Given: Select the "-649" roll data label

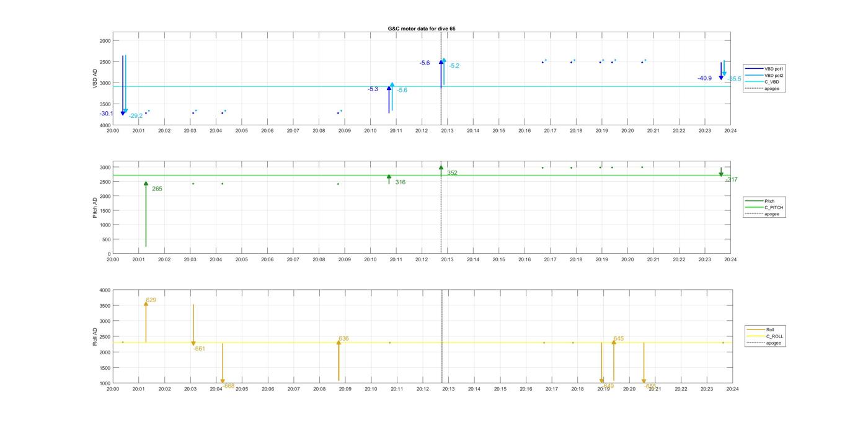Looking at the screenshot, I should tap(608, 386).
